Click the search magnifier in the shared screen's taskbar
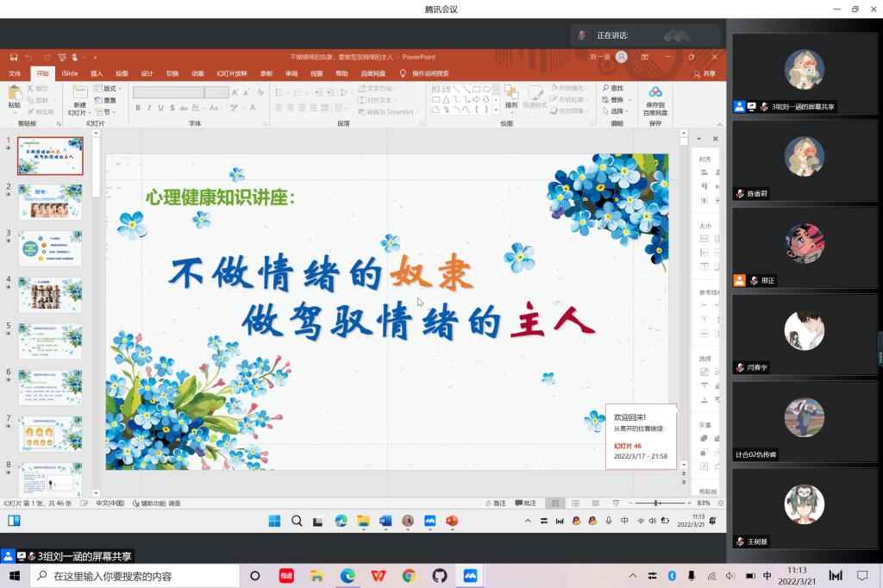 pyautogui.click(x=297, y=521)
